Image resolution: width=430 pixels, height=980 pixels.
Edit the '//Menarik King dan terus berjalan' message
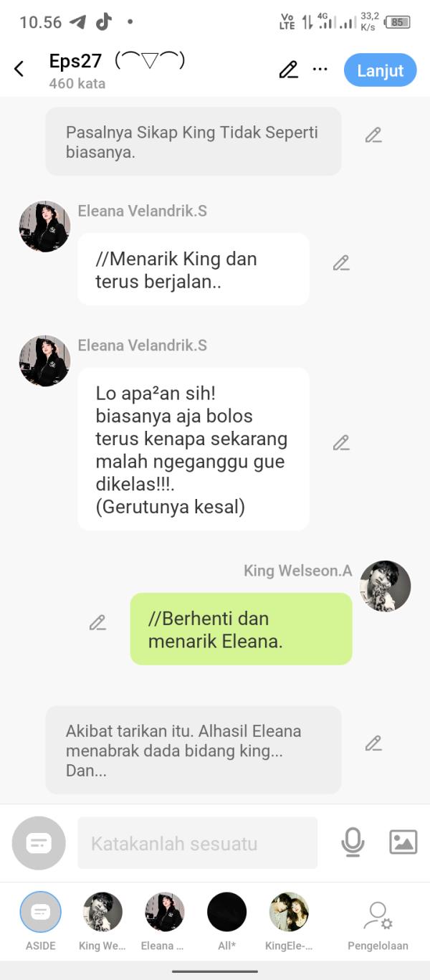click(341, 263)
